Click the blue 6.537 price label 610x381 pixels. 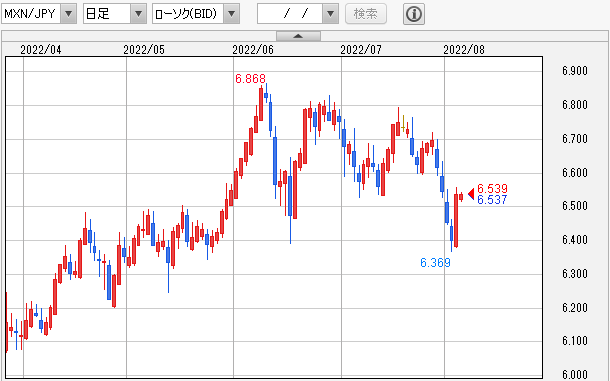492,200
